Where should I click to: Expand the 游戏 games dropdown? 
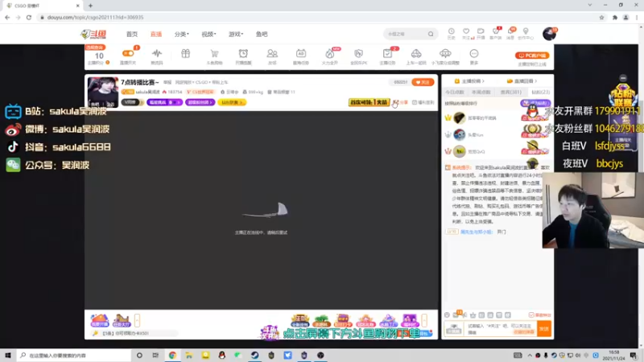point(236,34)
